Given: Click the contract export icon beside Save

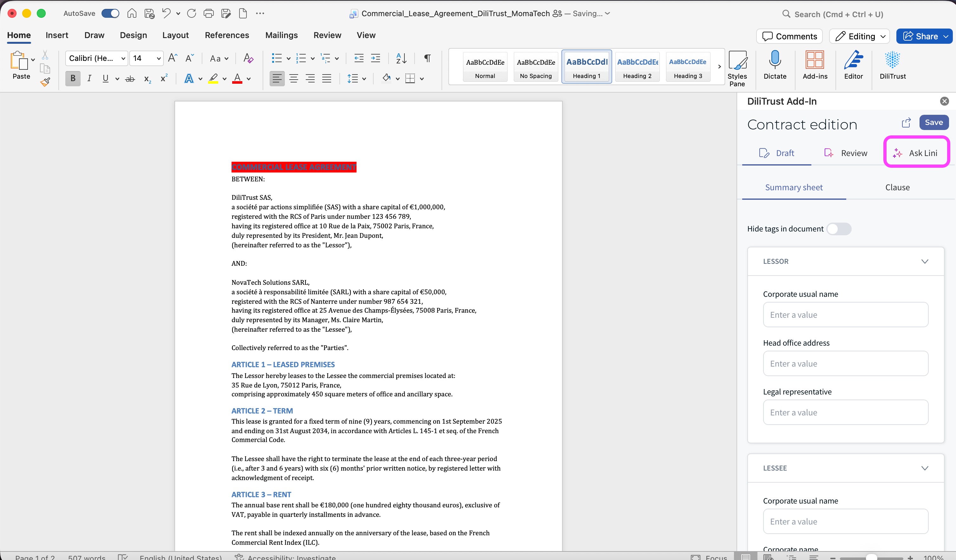Looking at the screenshot, I should [x=906, y=122].
